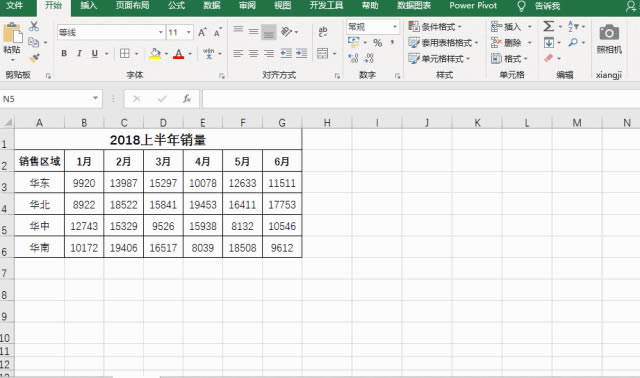Decrease font size with small A
This screenshot has height=378, width=640.
217,32
